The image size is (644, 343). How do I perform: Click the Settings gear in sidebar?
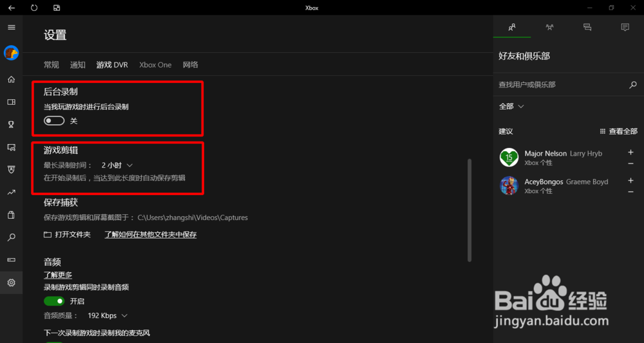[12, 283]
